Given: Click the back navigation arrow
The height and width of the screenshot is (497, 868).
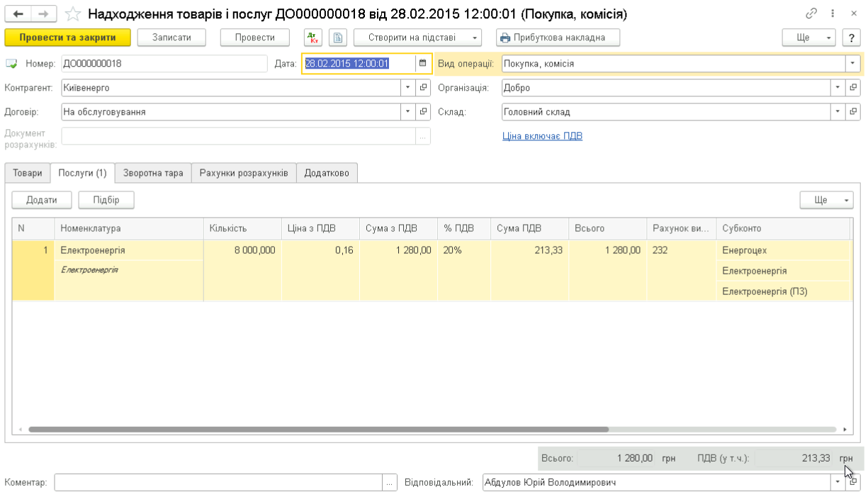Looking at the screenshot, I should tap(18, 14).
